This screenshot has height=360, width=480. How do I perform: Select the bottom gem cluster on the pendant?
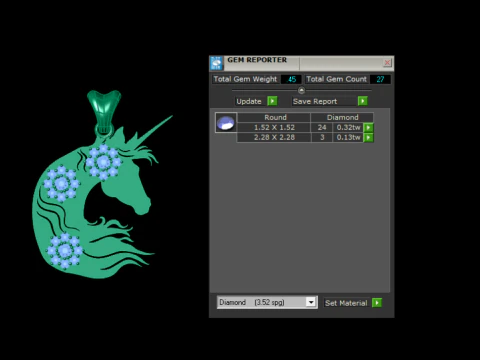(65, 250)
